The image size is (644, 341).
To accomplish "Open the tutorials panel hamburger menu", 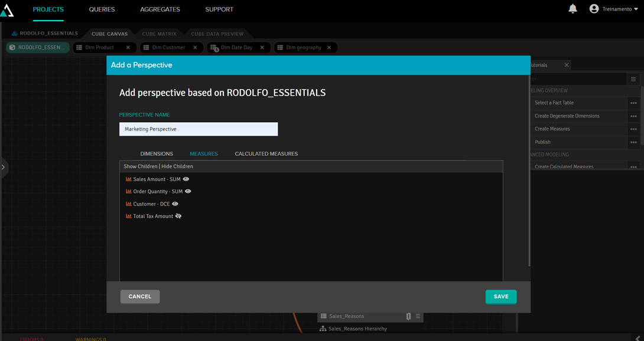I will [633, 79].
